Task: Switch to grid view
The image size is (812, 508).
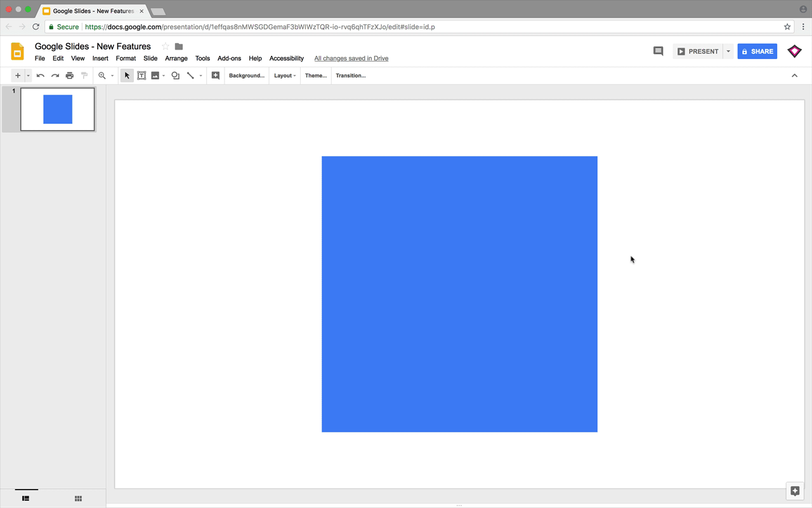Action: pyautogui.click(x=78, y=498)
